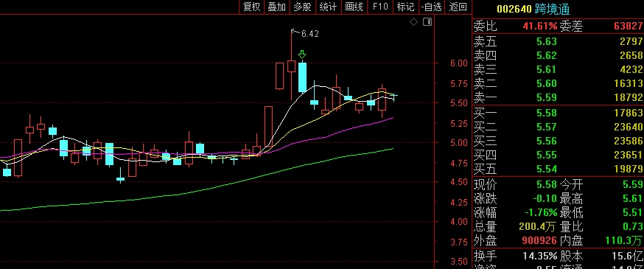The image size is (644, 269).
Task: Select 买五 price 5.54
Action: tap(546, 169)
